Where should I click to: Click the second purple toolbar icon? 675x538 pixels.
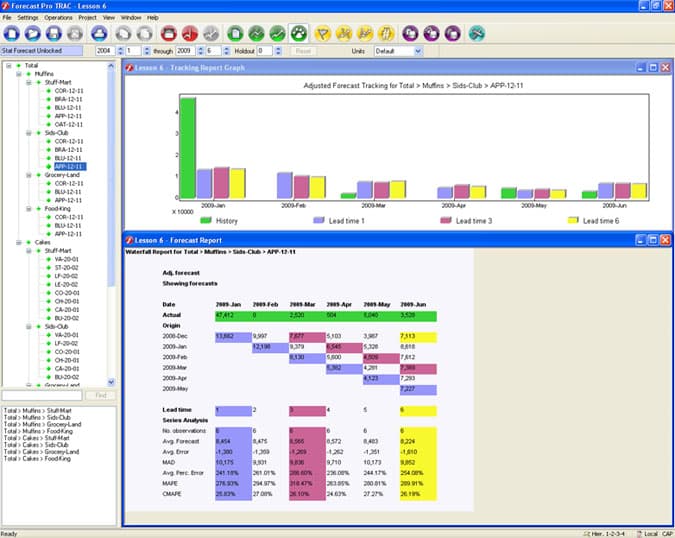(431, 33)
